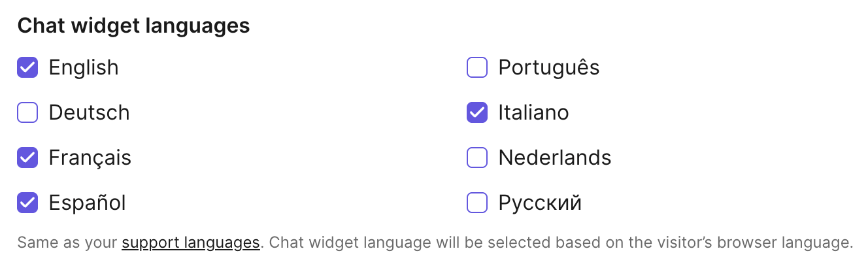The image size is (868, 268).
Task: Click the 'Same as your' helper text
Action: pyautogui.click(x=67, y=243)
